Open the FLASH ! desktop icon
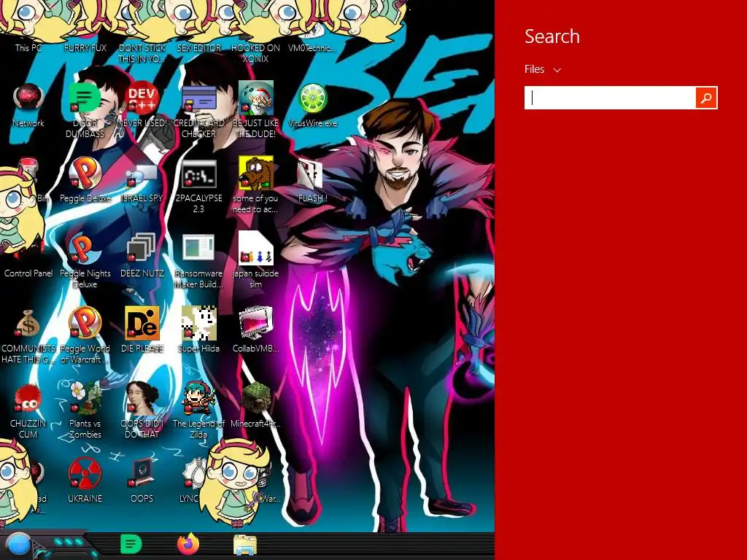 coord(310,174)
